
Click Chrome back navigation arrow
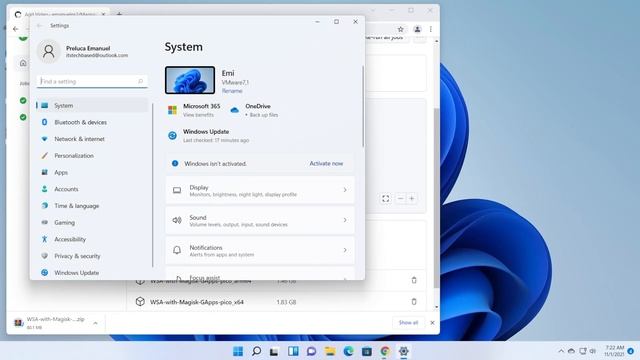(16, 29)
